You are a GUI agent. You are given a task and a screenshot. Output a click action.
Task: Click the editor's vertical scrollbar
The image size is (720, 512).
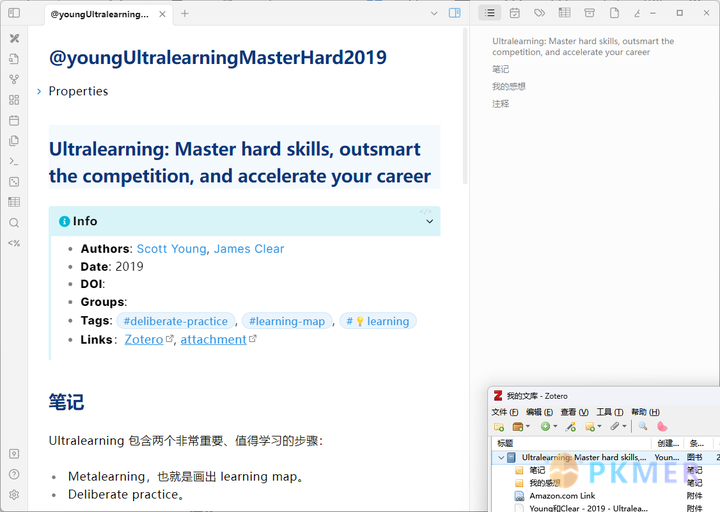[465, 106]
